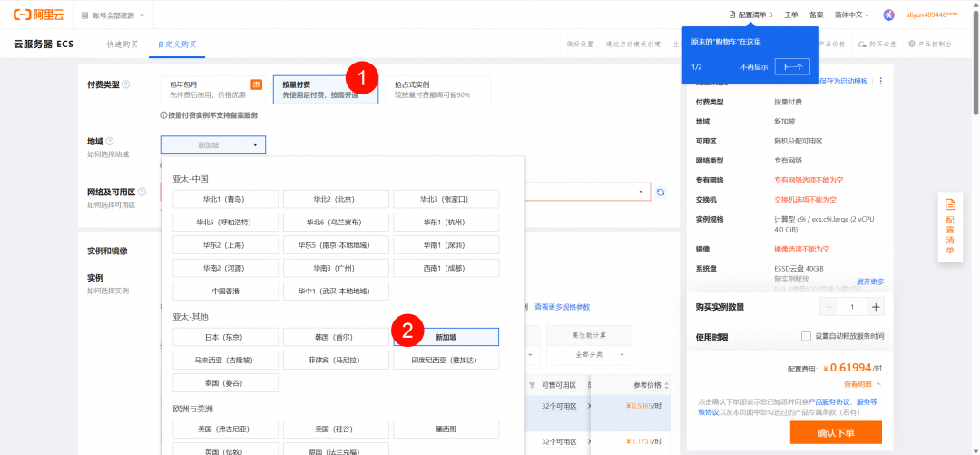Choose region 泰国（曼谷）
The image size is (980, 455).
(x=226, y=383)
